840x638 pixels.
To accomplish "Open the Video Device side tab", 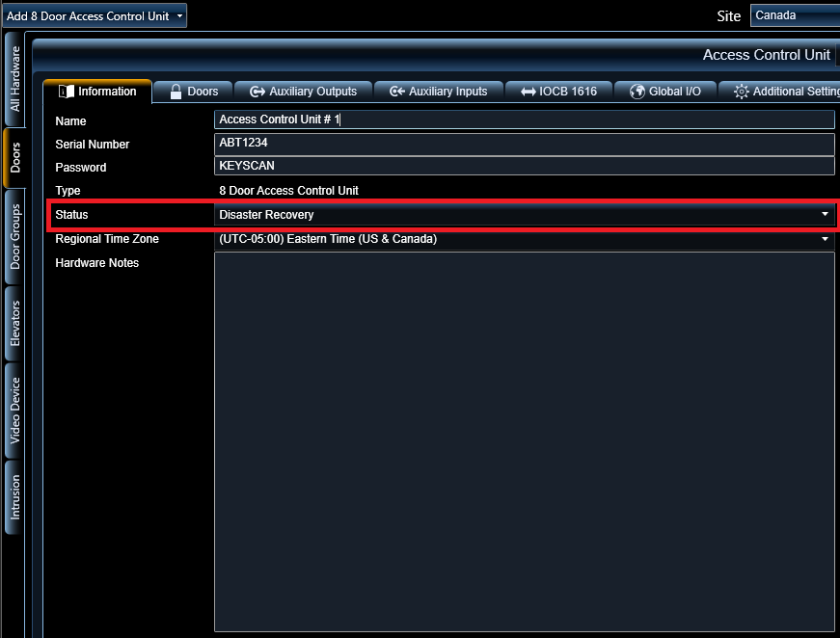I will coord(15,410).
